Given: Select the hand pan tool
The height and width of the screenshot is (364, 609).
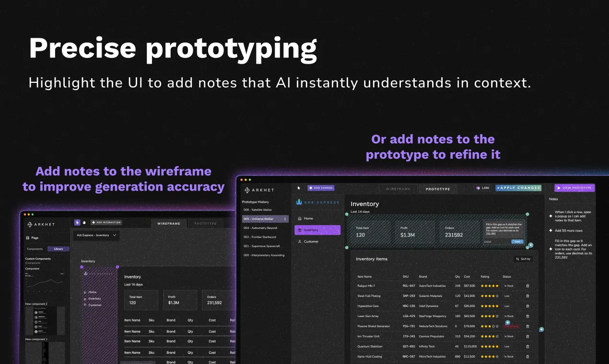Looking at the screenshot, I should [x=83, y=222].
